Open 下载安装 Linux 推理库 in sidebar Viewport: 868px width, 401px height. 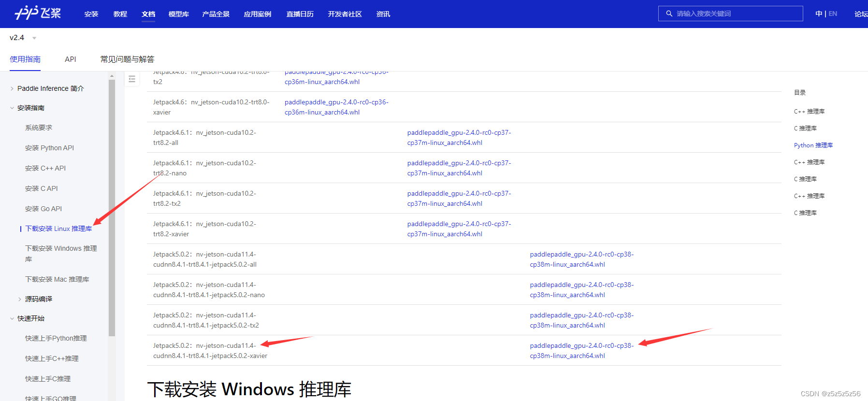(58, 229)
